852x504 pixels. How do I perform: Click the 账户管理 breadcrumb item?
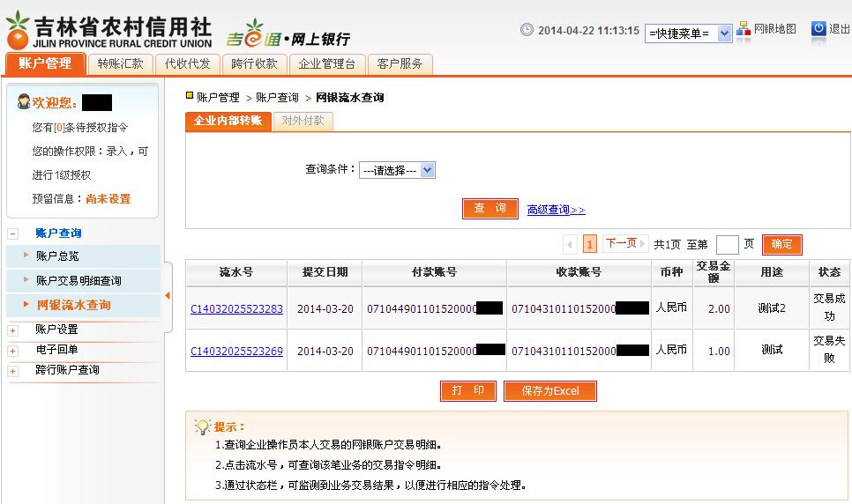tap(218, 97)
